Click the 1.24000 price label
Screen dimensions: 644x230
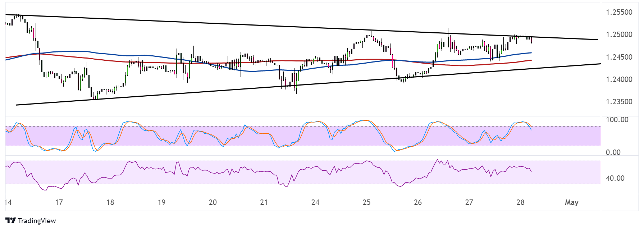coord(619,79)
